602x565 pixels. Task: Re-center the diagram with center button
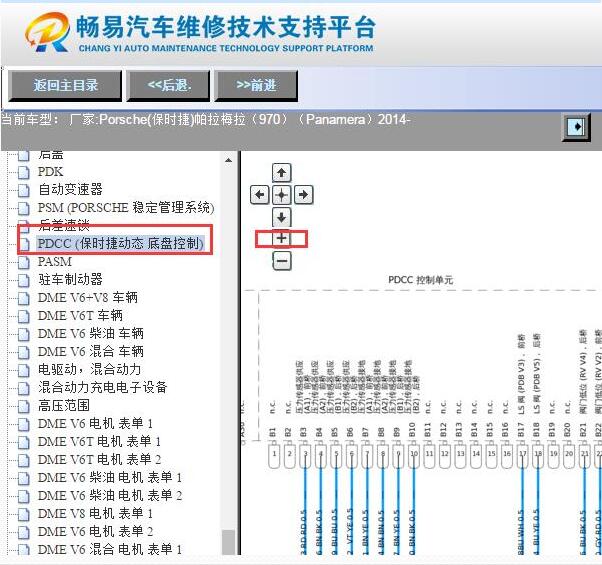pos(281,195)
